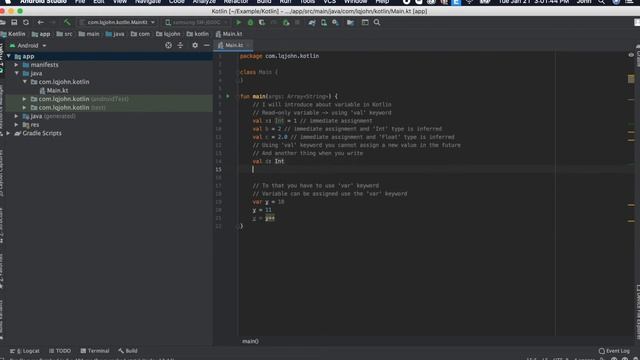Click Kotlin in the breadcrumb bar
The image size is (640, 360).
coord(13,34)
